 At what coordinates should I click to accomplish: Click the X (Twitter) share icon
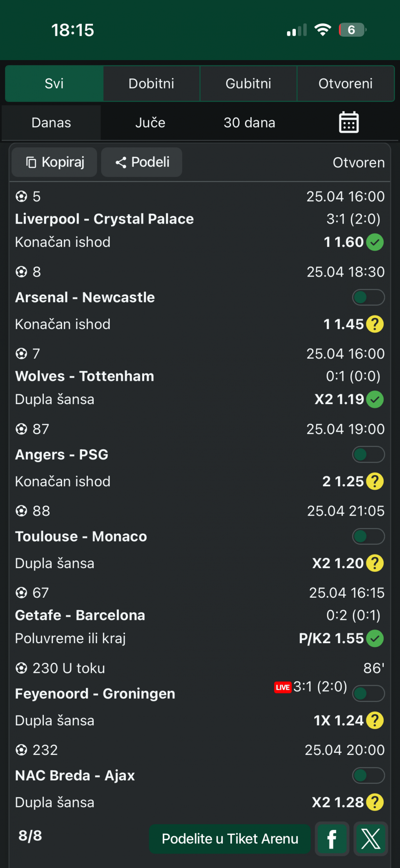pyautogui.click(x=370, y=839)
